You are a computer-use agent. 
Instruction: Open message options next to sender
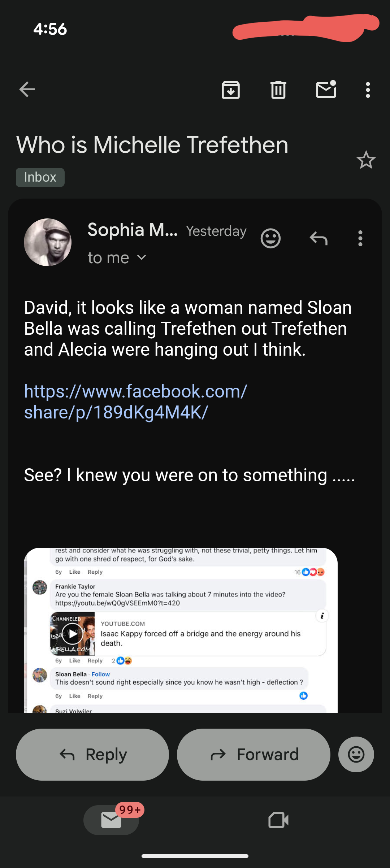click(360, 238)
